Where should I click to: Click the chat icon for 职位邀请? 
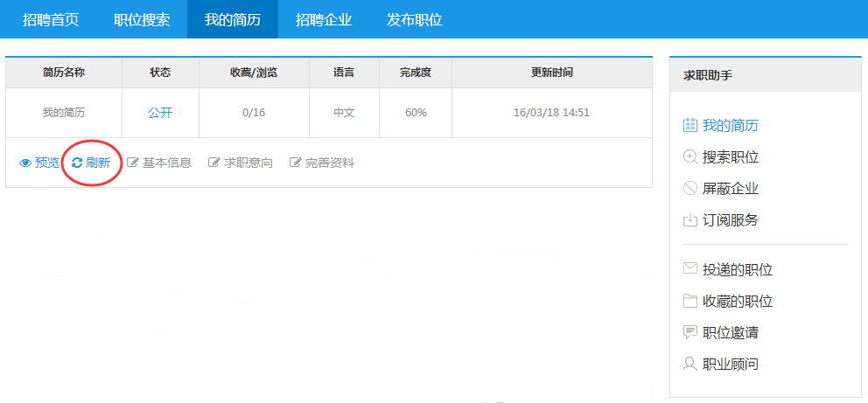coord(689,332)
